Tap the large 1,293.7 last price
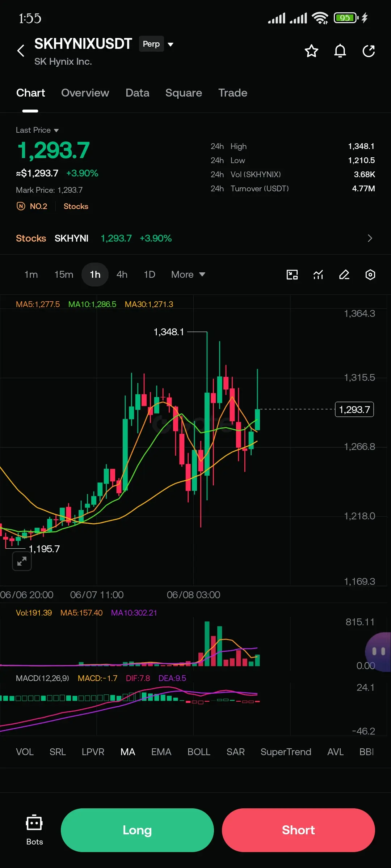The height and width of the screenshot is (868, 391). pyautogui.click(x=54, y=150)
